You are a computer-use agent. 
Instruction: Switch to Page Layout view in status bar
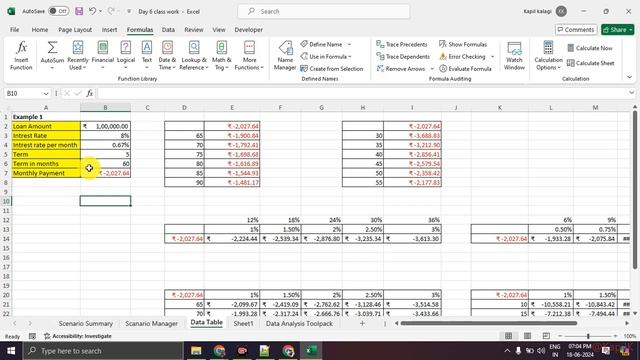click(x=527, y=336)
